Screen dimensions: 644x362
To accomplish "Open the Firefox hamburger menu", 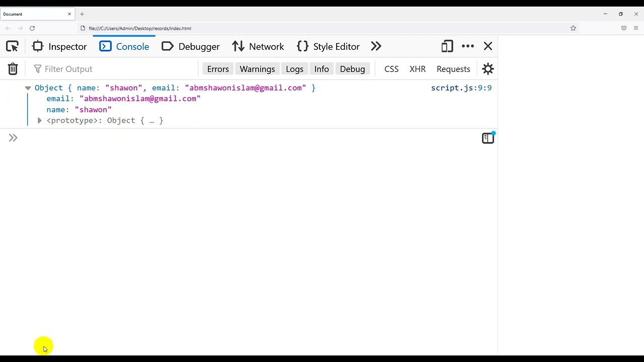I will tap(636, 28).
